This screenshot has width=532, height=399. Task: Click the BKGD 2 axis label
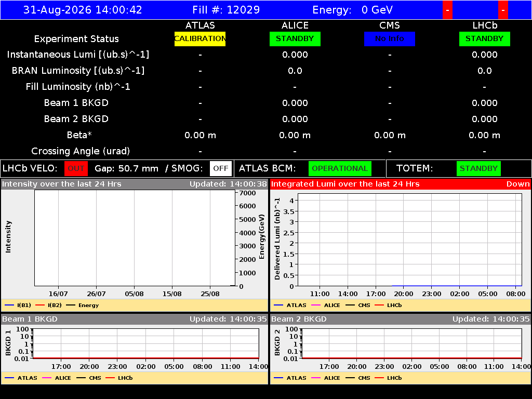tap(277, 343)
